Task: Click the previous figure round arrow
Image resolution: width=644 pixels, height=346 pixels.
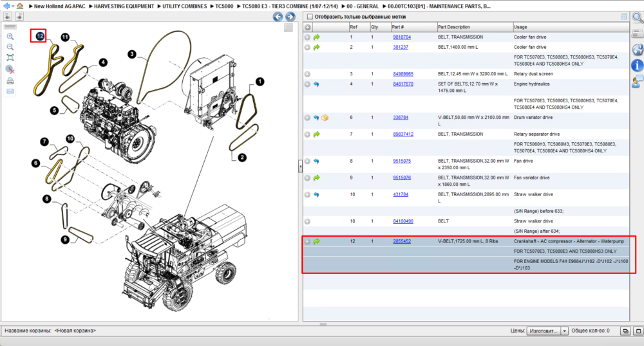Action: click(x=278, y=17)
